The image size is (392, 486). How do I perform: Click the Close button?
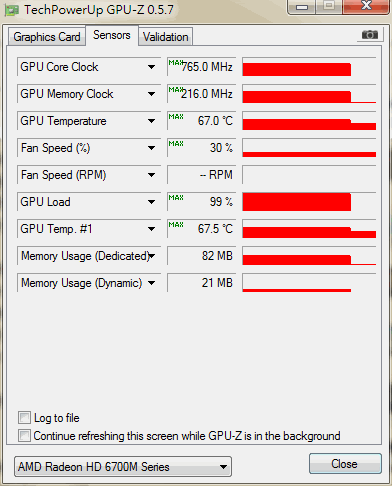pos(345,464)
